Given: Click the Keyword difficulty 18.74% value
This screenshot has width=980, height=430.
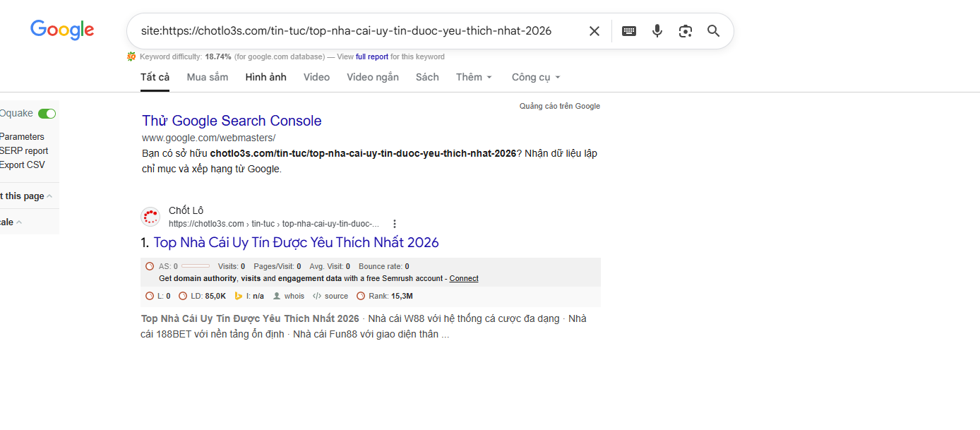Looking at the screenshot, I should click(218, 56).
